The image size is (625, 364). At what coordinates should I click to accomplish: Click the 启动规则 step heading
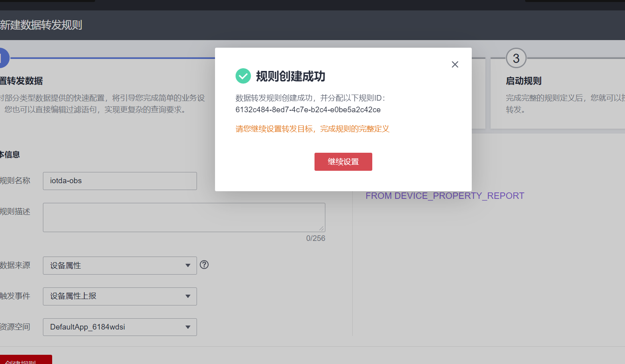tap(524, 81)
